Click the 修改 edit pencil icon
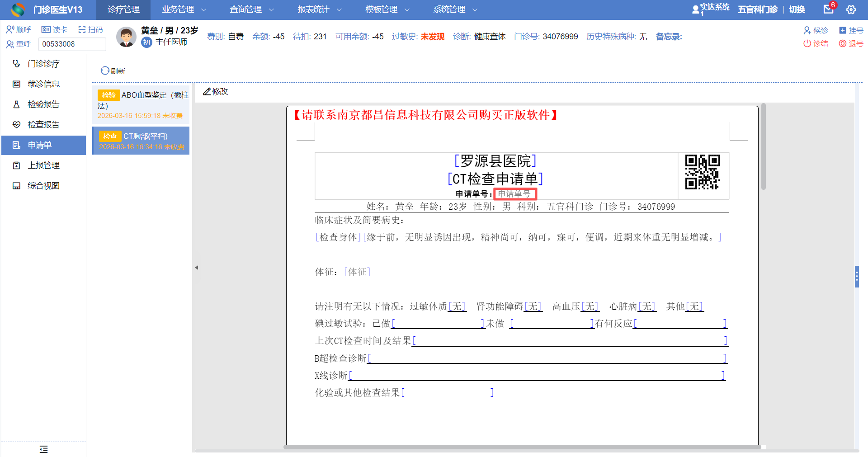Viewport: 868px width, 457px height. coord(207,92)
